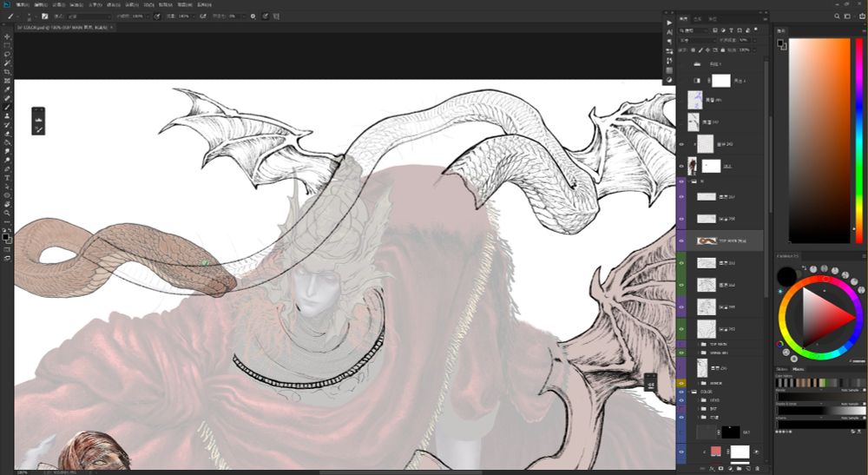This screenshot has width=868, height=475.
Task: Hide the COLOR group
Action: (681, 392)
